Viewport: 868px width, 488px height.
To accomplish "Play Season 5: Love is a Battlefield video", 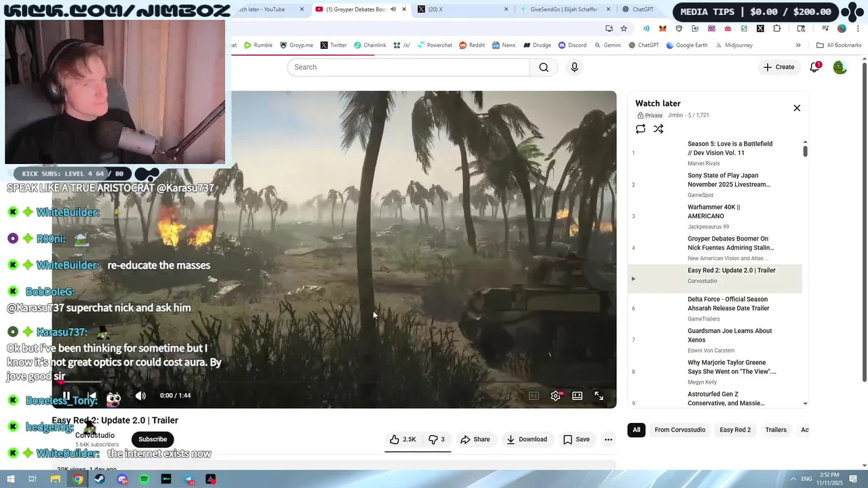I will [715, 152].
